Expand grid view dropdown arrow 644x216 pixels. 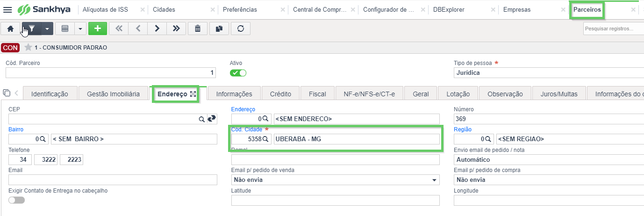click(80, 29)
